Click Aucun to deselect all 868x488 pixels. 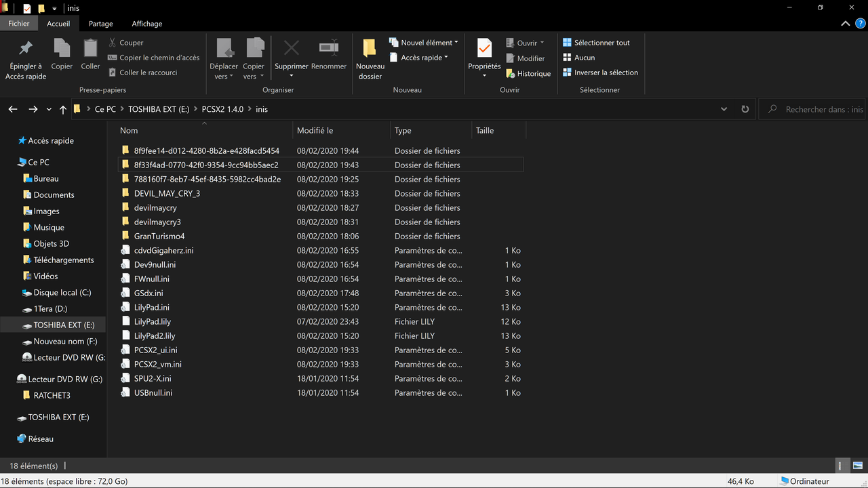[x=578, y=58]
